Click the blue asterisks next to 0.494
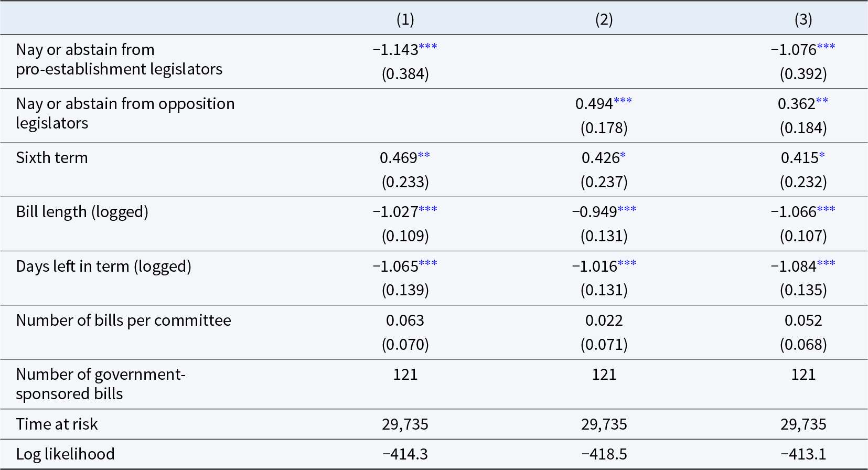 coord(623,101)
